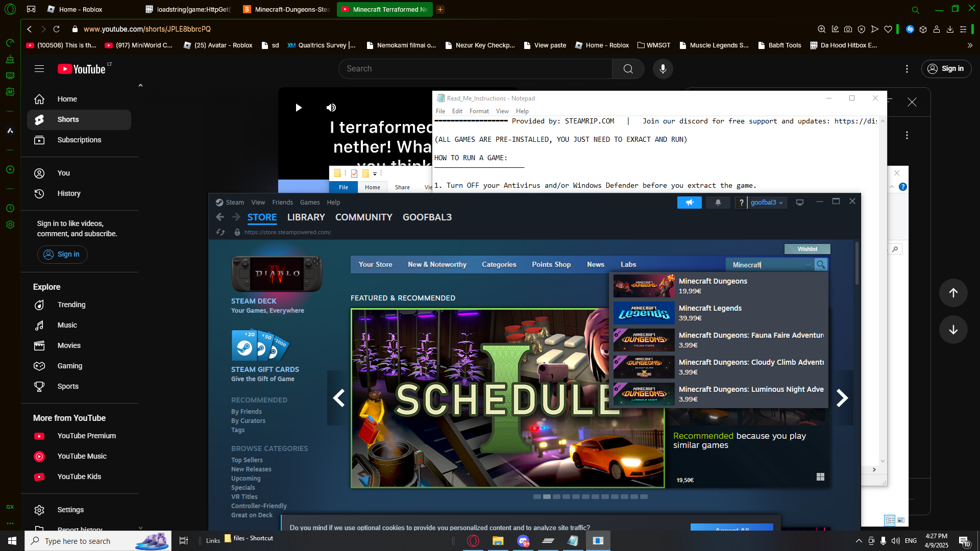
Task: Open Trending in Explore section
Action: click(x=79, y=305)
